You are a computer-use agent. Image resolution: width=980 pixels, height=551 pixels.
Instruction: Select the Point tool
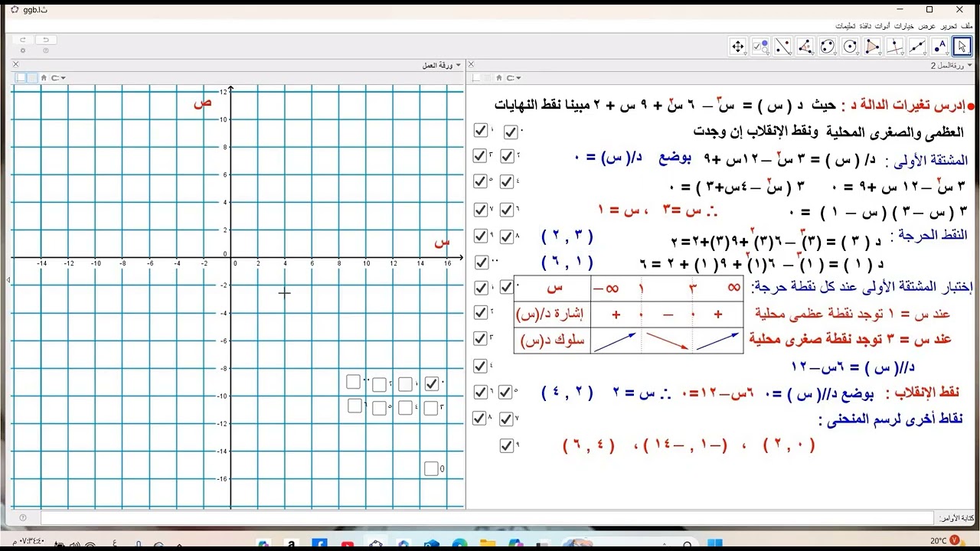pos(939,47)
